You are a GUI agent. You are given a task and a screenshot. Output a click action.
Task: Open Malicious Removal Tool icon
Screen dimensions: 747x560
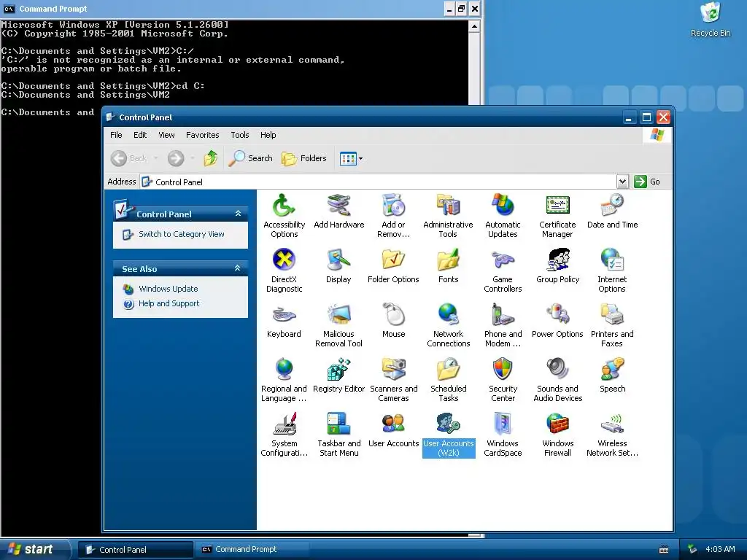click(x=338, y=315)
